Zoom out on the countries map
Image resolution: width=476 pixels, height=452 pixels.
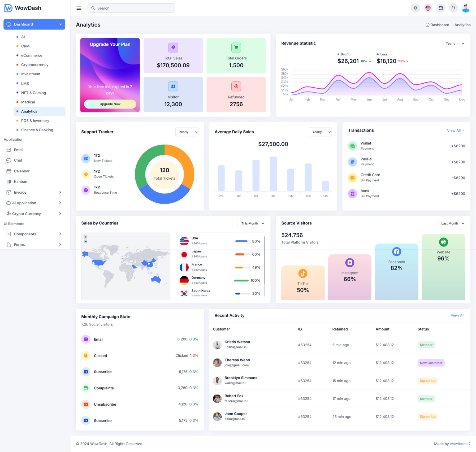click(85, 241)
